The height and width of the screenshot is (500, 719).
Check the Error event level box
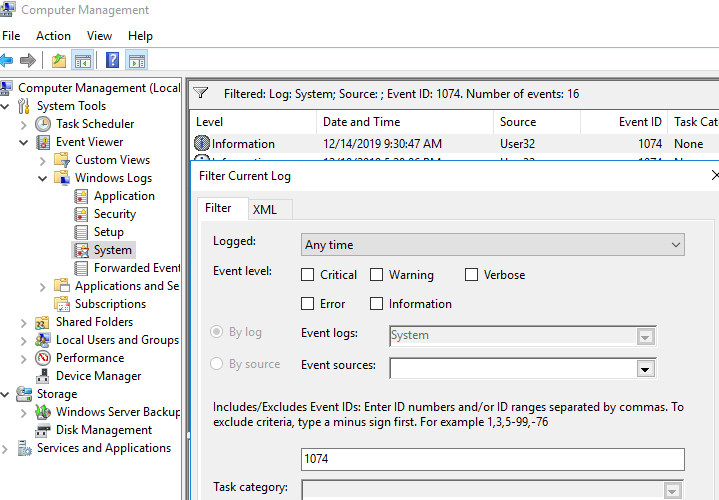click(309, 304)
